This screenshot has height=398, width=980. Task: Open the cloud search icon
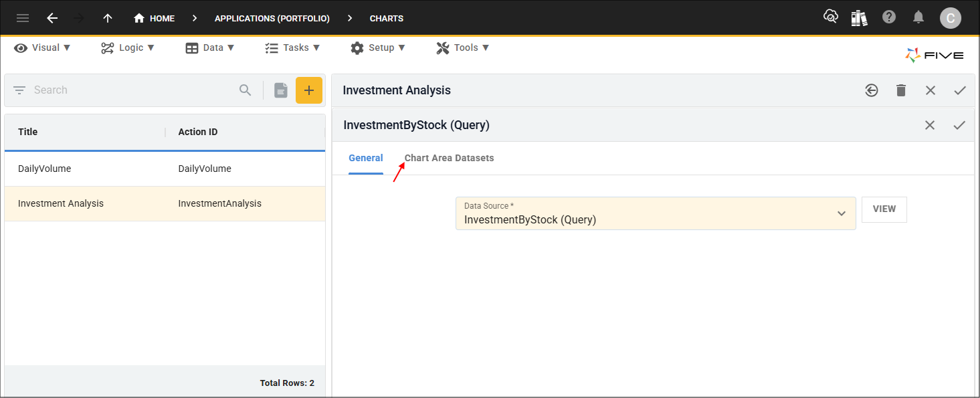click(x=830, y=17)
